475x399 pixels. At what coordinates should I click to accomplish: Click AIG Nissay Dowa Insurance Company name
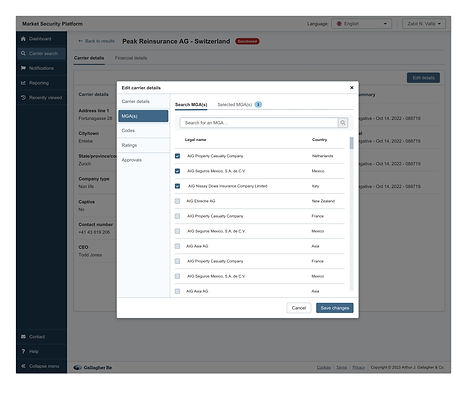click(228, 186)
